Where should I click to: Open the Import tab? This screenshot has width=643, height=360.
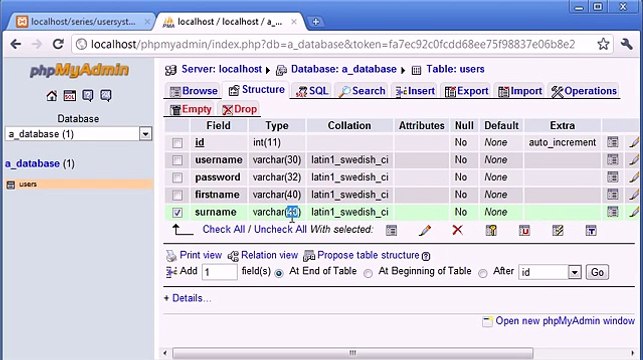point(520,91)
